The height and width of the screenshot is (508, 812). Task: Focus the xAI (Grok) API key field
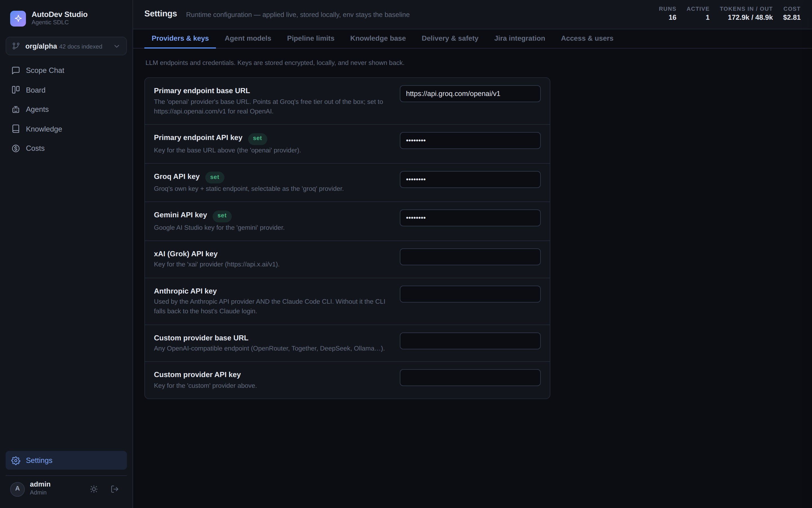click(470, 257)
